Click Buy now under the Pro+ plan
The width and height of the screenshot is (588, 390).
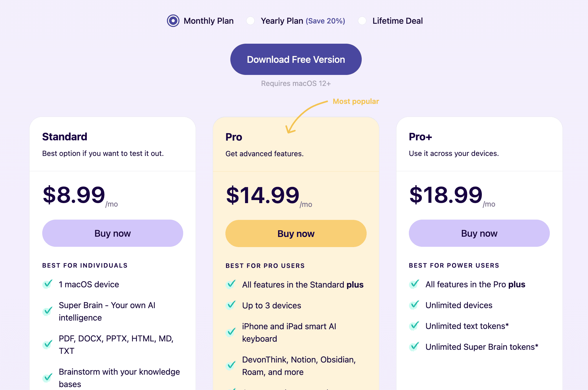(x=479, y=233)
